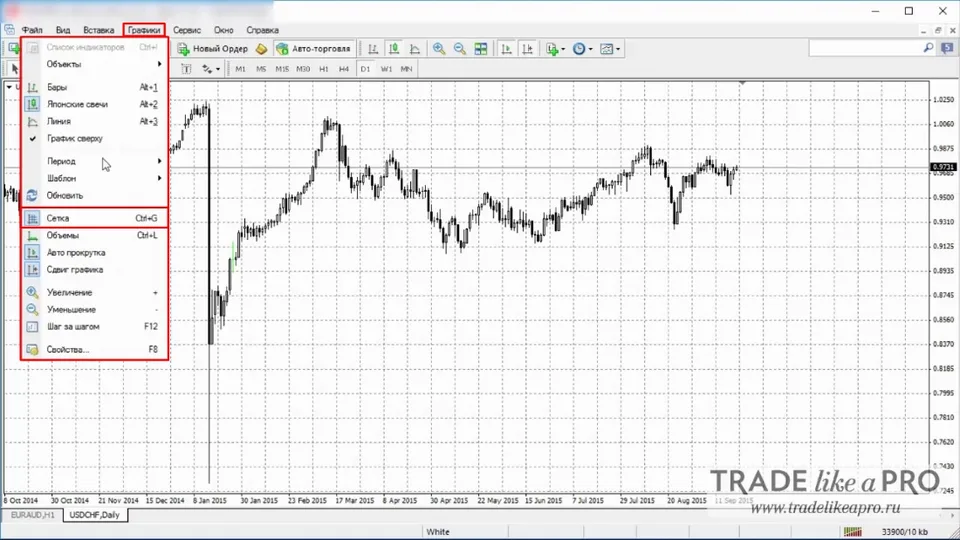This screenshot has width=960, height=540.
Task: Click the new chart icon in toolbar
Action: [x=13, y=48]
